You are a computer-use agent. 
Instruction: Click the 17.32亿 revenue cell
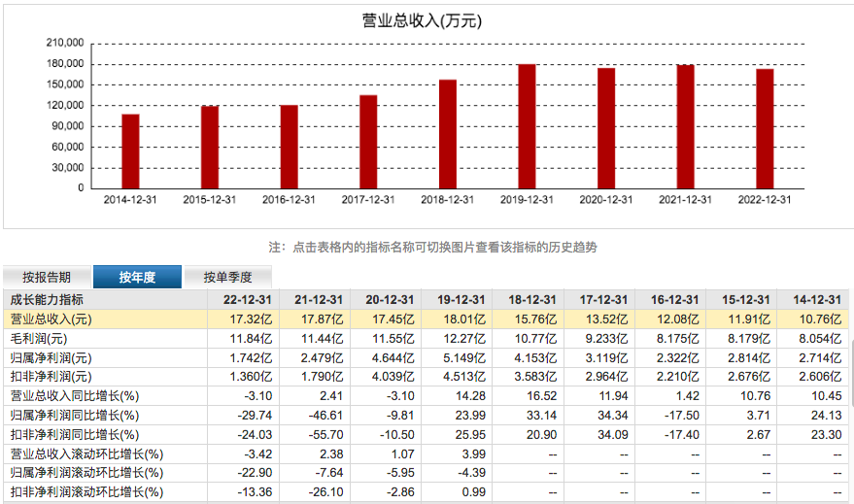click(x=251, y=319)
